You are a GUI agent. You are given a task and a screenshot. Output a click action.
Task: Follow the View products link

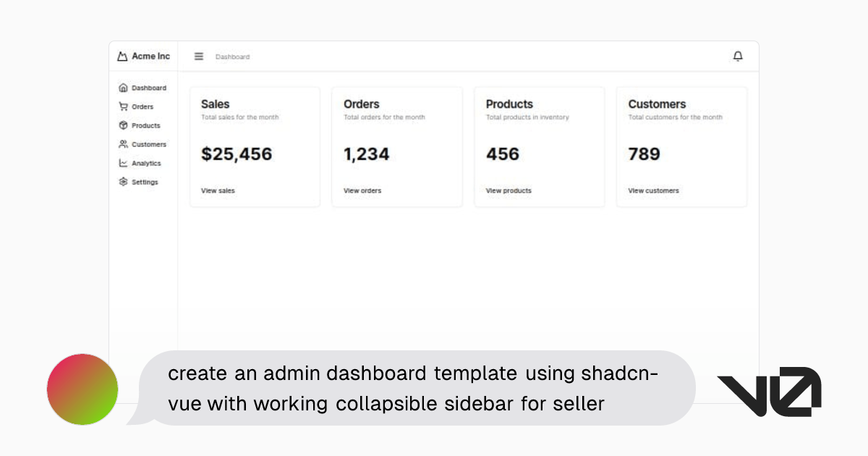(509, 191)
